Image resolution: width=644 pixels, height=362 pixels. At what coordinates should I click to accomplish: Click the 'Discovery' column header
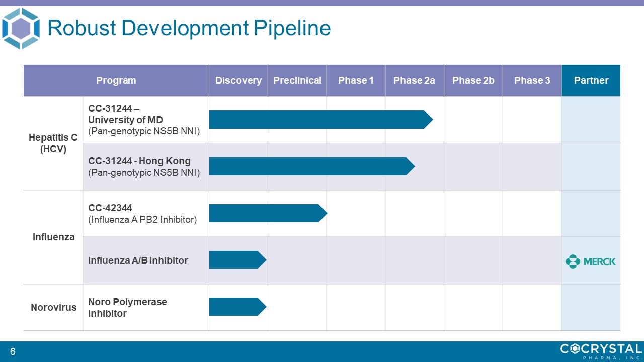(238, 80)
